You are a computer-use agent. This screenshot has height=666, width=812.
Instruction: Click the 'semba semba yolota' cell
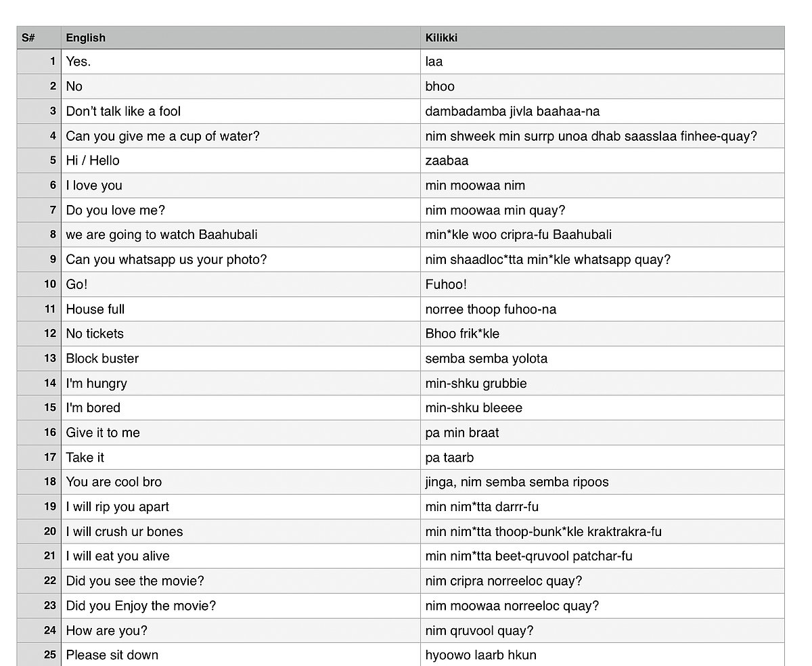coord(602,359)
